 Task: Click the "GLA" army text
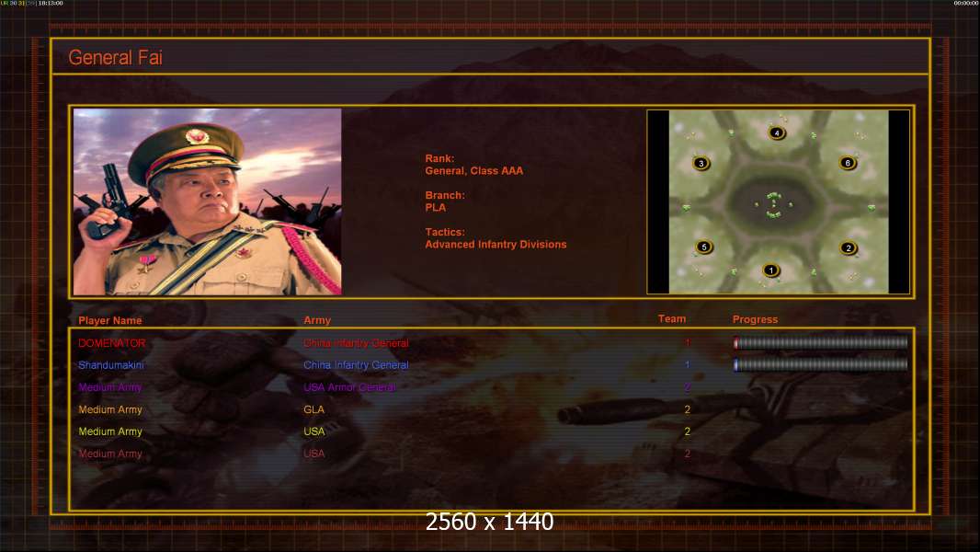click(x=313, y=409)
